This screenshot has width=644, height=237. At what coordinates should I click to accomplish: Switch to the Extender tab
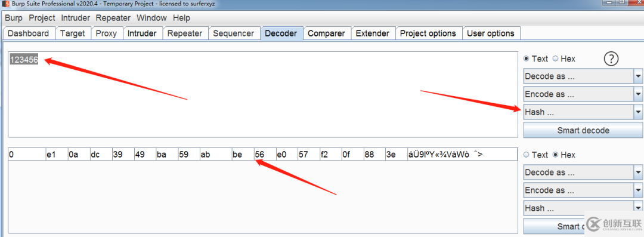click(373, 33)
